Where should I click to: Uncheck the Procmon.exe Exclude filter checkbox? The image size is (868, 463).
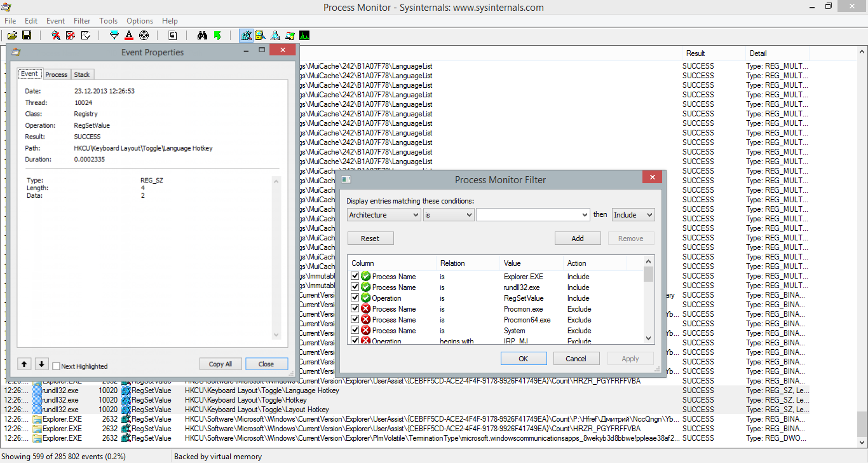tap(355, 309)
